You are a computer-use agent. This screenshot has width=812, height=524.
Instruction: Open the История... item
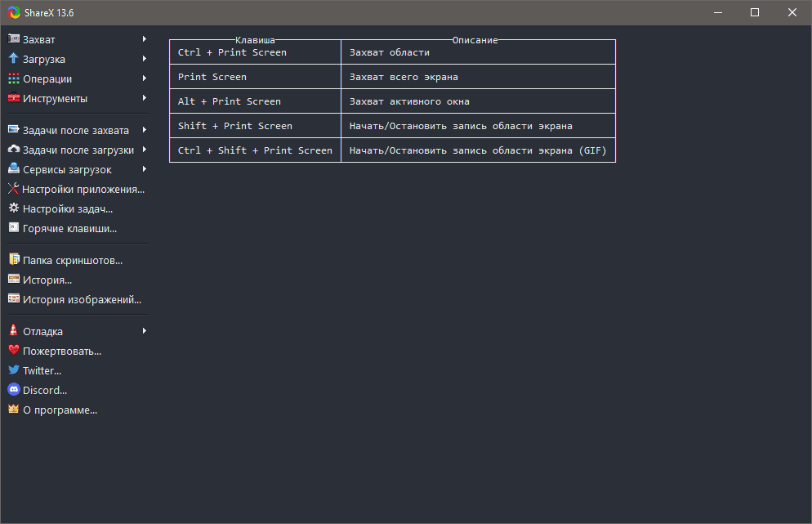tap(78, 280)
